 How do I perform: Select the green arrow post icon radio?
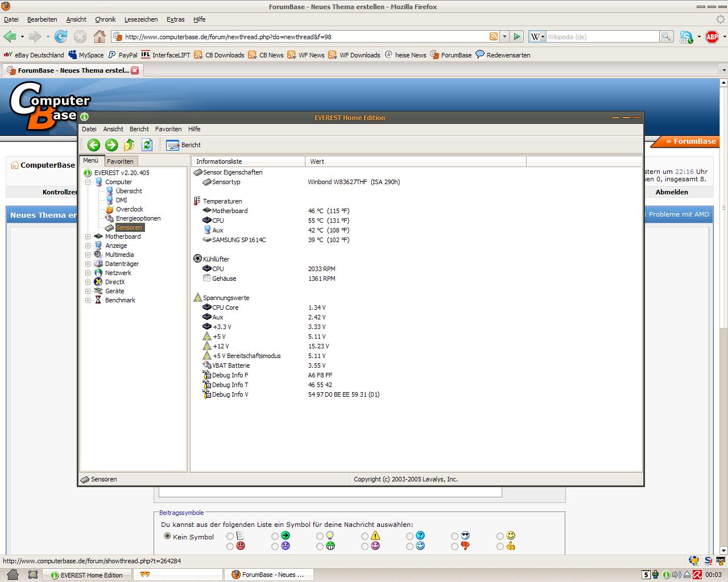[275, 535]
